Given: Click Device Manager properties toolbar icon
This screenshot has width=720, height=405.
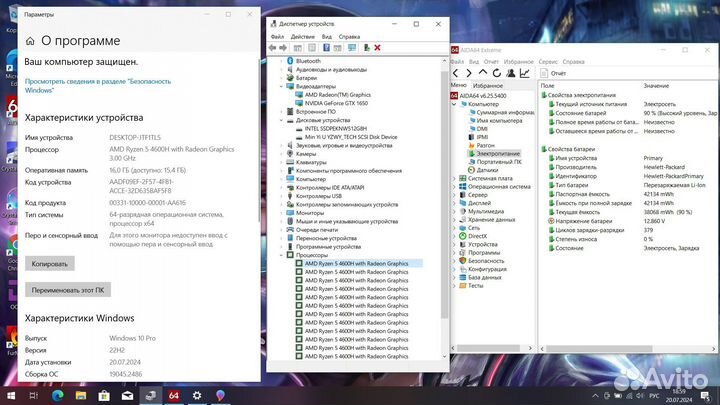Looking at the screenshot, I should [x=311, y=47].
